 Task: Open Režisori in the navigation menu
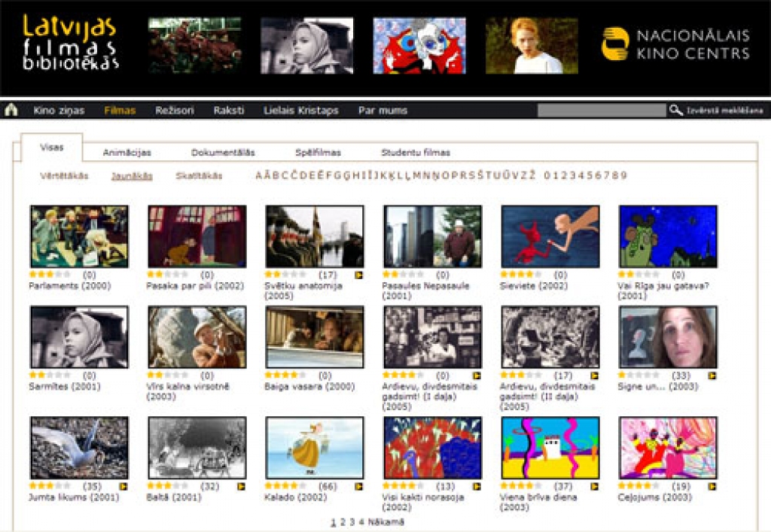[174, 111]
